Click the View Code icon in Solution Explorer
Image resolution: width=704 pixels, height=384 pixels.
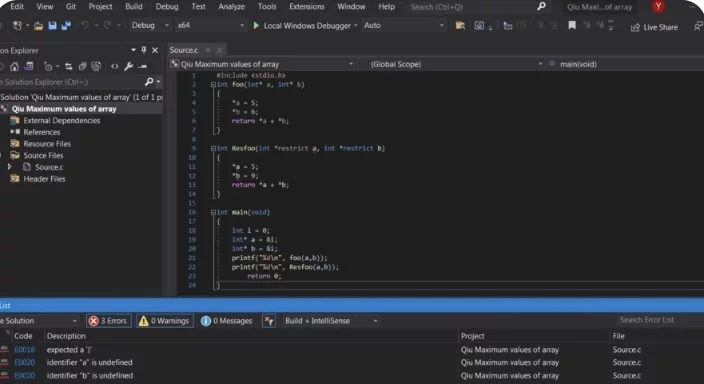(115, 66)
